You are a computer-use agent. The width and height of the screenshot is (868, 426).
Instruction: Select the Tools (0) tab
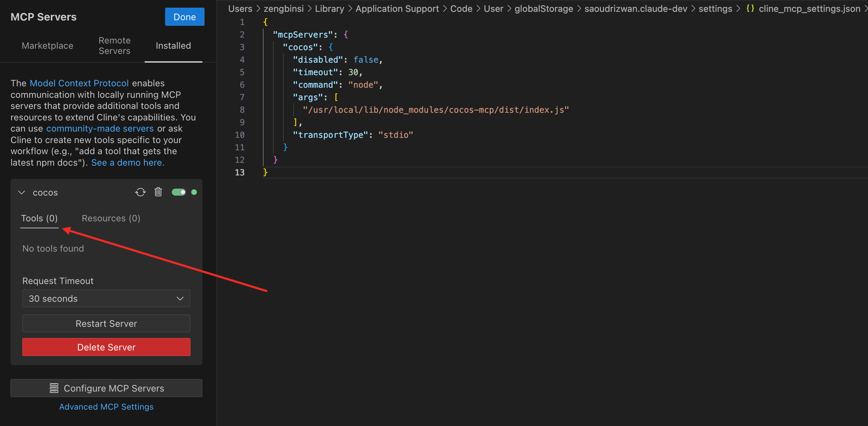tap(39, 218)
